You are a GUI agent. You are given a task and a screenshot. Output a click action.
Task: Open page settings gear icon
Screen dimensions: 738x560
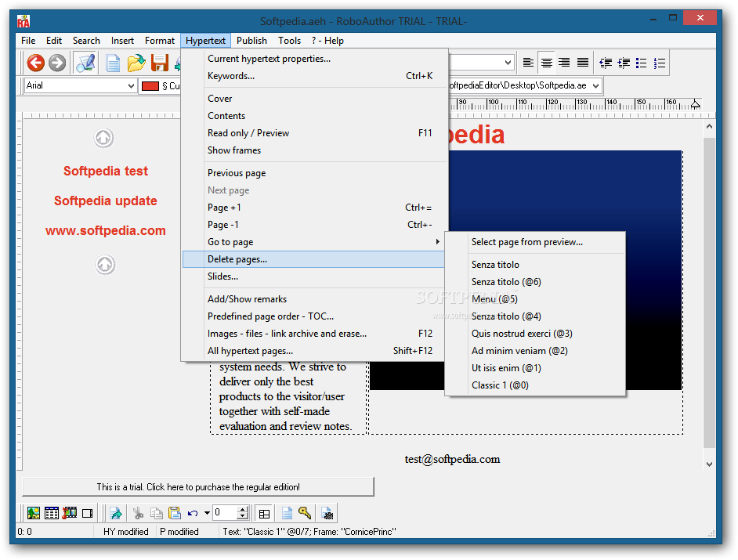pos(327,513)
